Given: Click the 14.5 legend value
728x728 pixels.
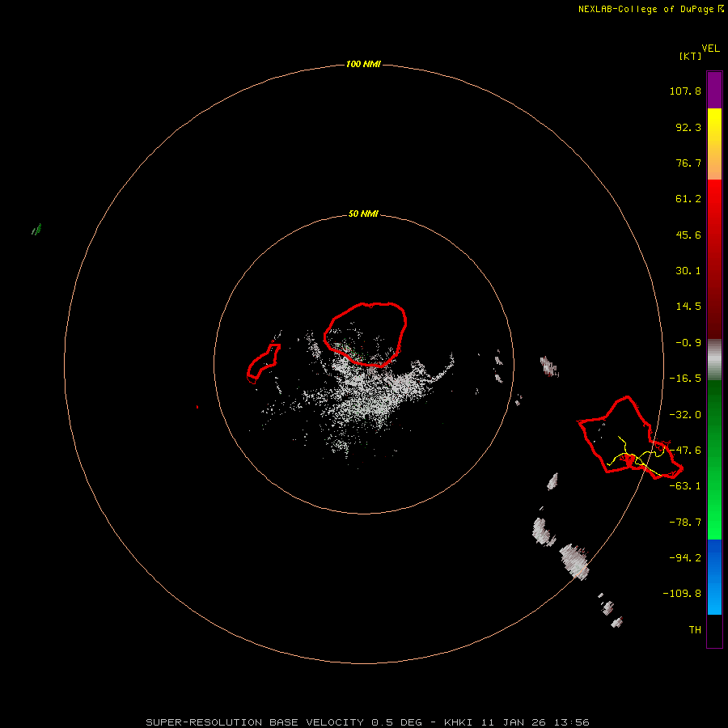Looking at the screenshot, I should coord(688,307).
